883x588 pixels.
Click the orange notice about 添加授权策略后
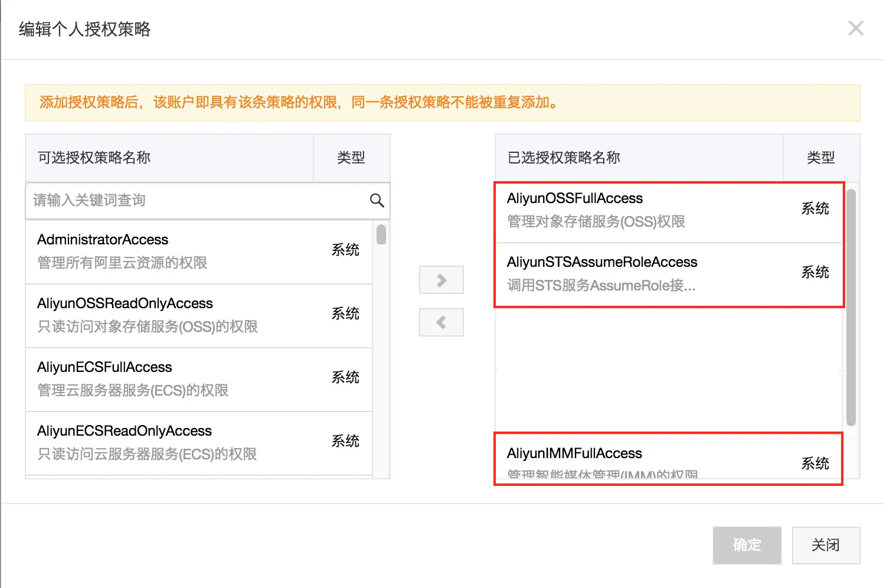443,103
